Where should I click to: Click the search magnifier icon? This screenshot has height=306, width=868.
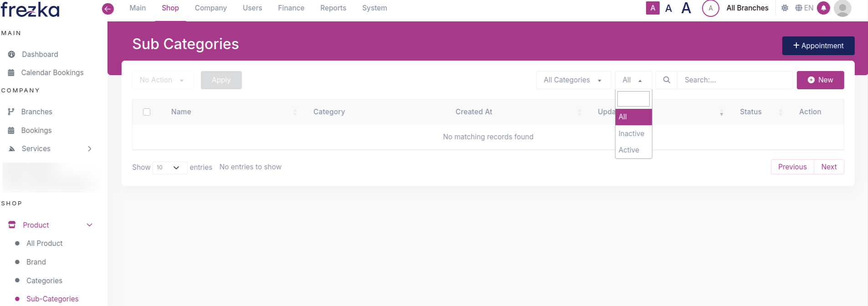667,80
